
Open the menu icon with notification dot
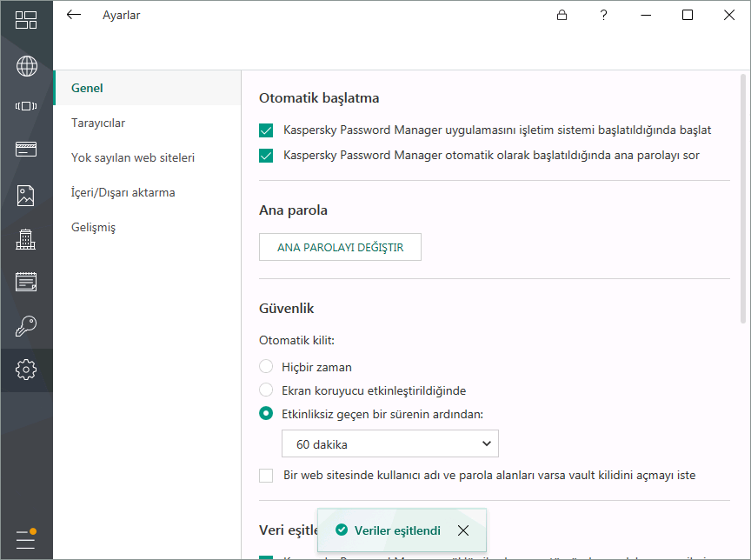tap(26, 538)
